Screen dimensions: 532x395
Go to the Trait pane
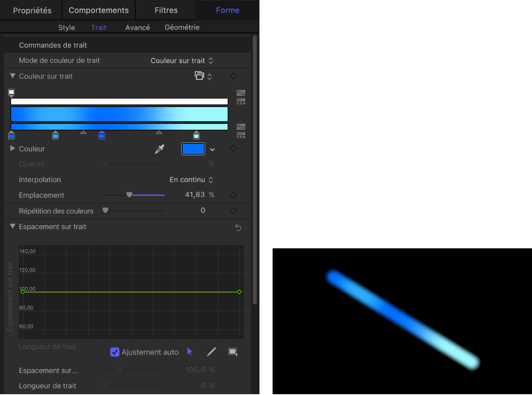[99, 28]
